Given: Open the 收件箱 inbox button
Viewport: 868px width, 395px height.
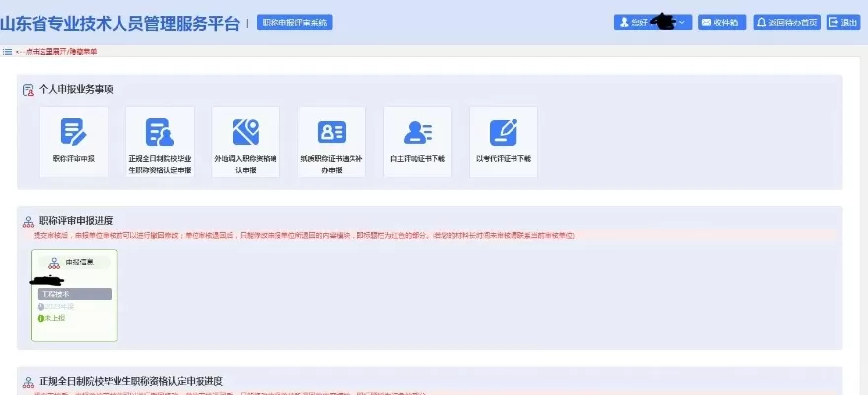Looking at the screenshot, I should point(722,22).
